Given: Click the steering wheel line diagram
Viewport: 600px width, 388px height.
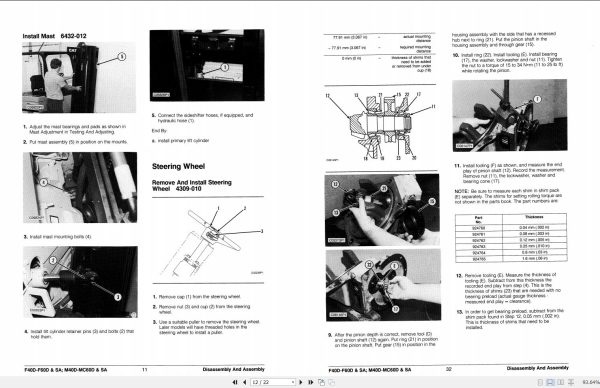Looking at the screenshot, I should [x=208, y=240].
